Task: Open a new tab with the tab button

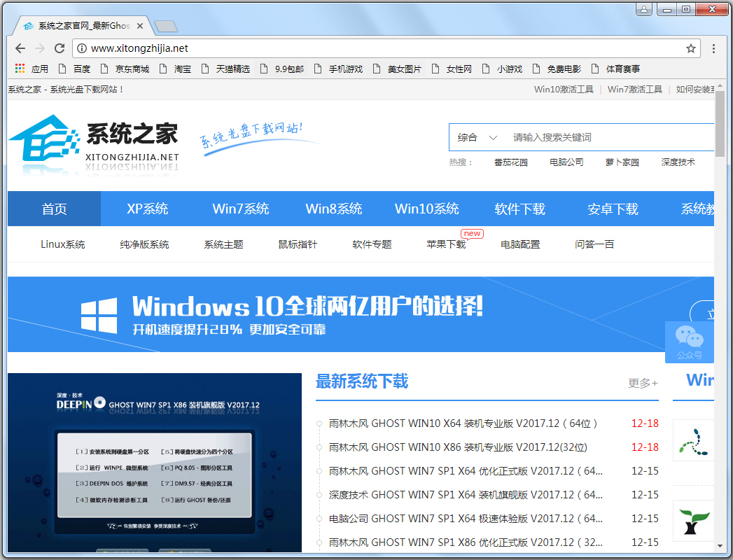Action: 165,27
